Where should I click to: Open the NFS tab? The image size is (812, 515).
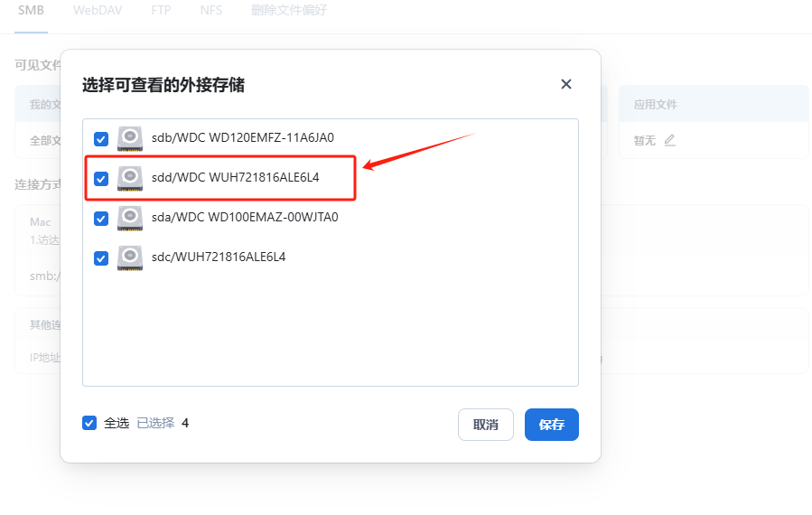point(211,10)
